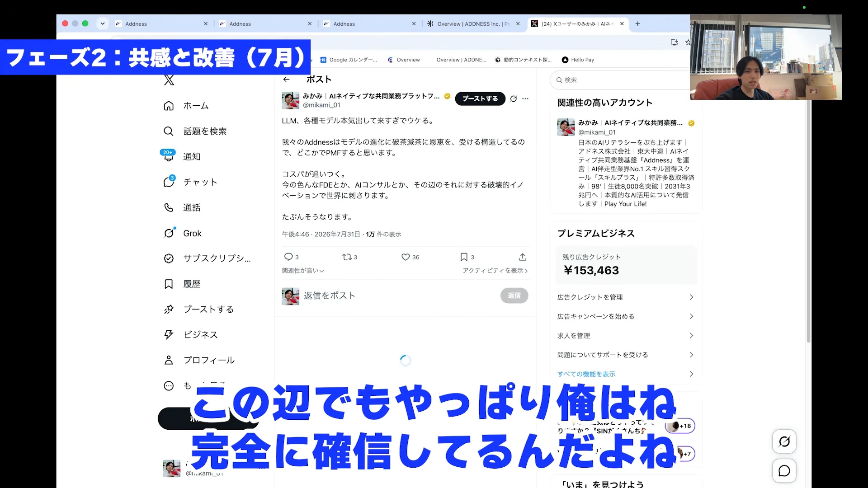The height and width of the screenshot is (488, 868).
Task: Open 通話 phone icon
Action: tap(168, 207)
